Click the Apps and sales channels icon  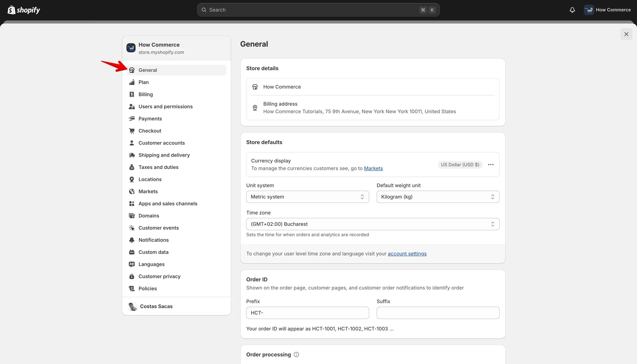pyautogui.click(x=132, y=204)
